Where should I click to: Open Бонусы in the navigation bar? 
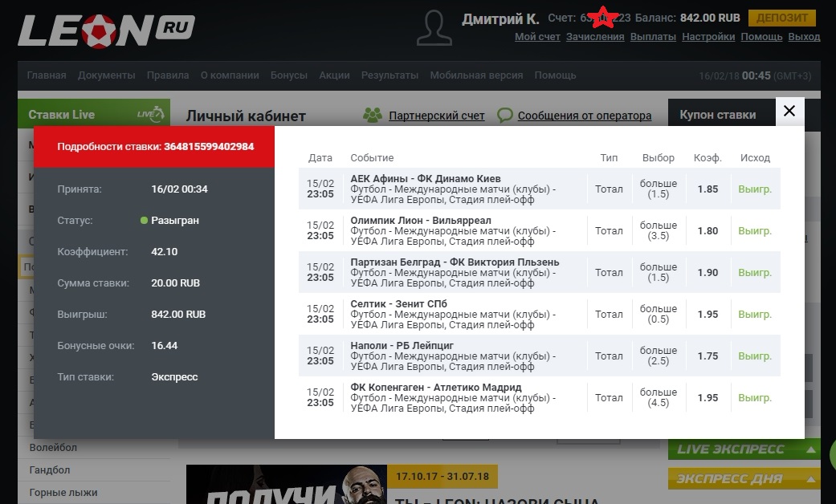[x=289, y=75]
